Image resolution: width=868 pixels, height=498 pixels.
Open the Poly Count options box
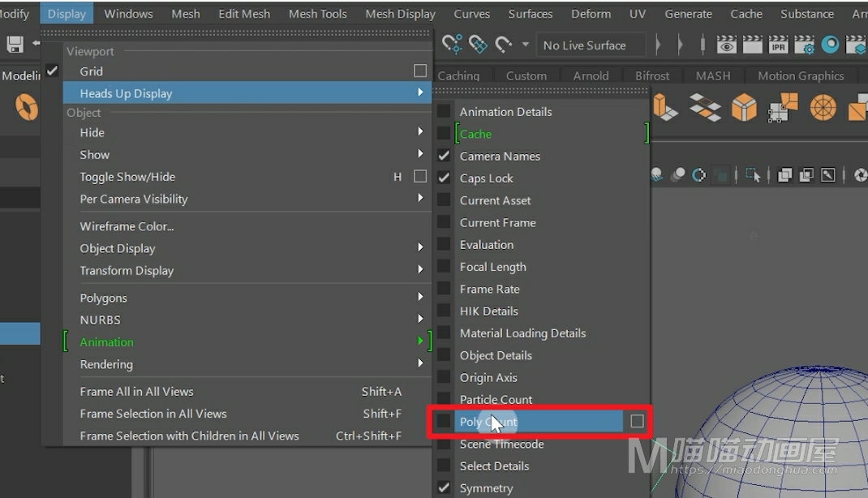point(637,421)
